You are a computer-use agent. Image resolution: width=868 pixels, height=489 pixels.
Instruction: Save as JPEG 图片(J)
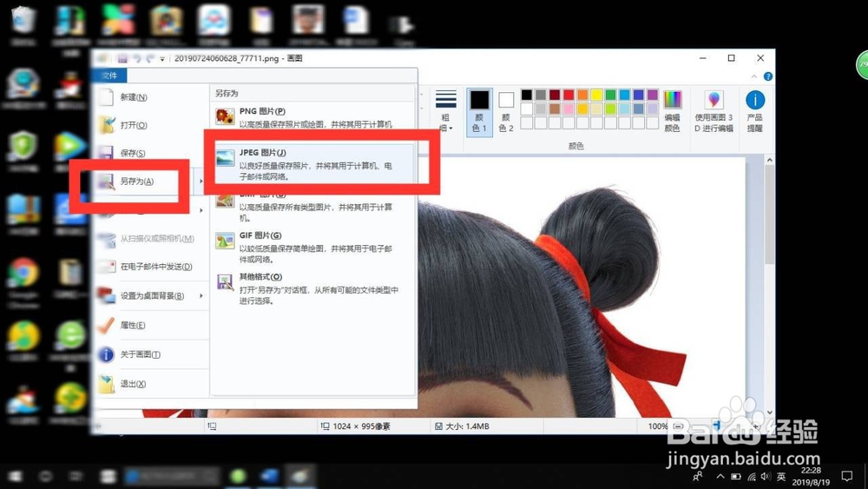click(313, 164)
